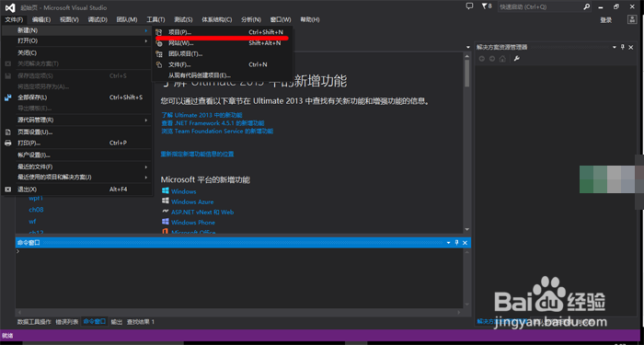
Task: Choose 团队项目(T)... in the New submenu
Action: [222, 53]
